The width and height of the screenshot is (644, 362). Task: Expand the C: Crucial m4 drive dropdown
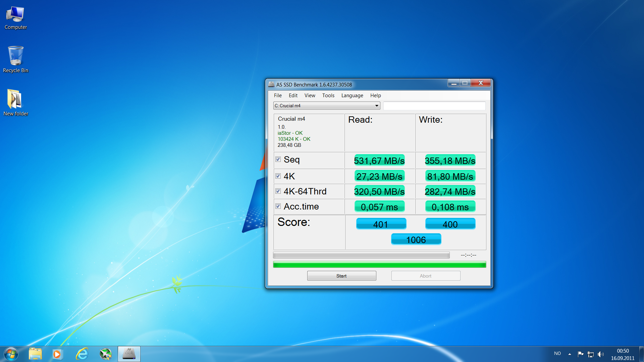point(327,106)
